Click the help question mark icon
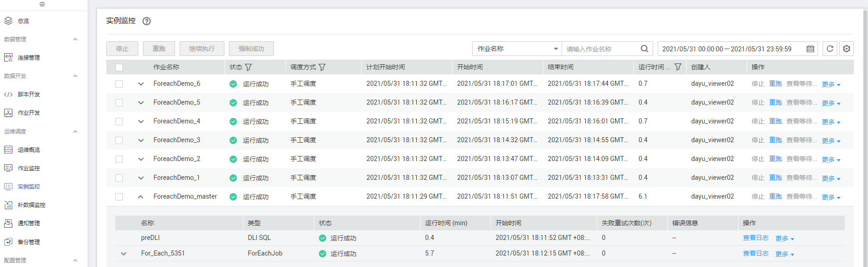868x267 pixels. [147, 21]
